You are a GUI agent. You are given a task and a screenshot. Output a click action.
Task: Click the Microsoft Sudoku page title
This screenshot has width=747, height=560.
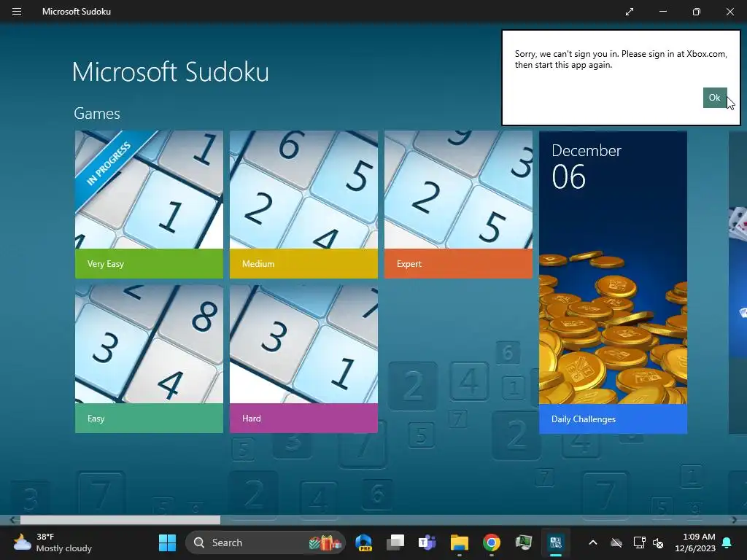tap(170, 72)
